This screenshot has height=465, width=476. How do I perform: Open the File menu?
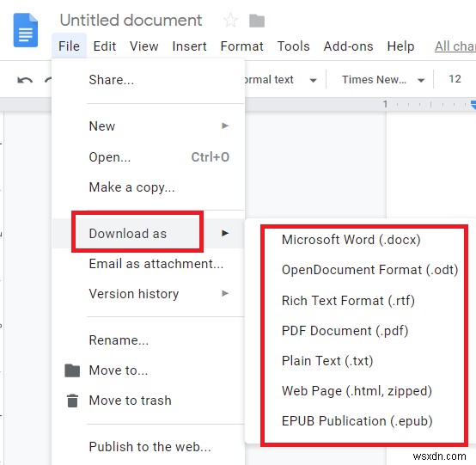[x=70, y=46]
